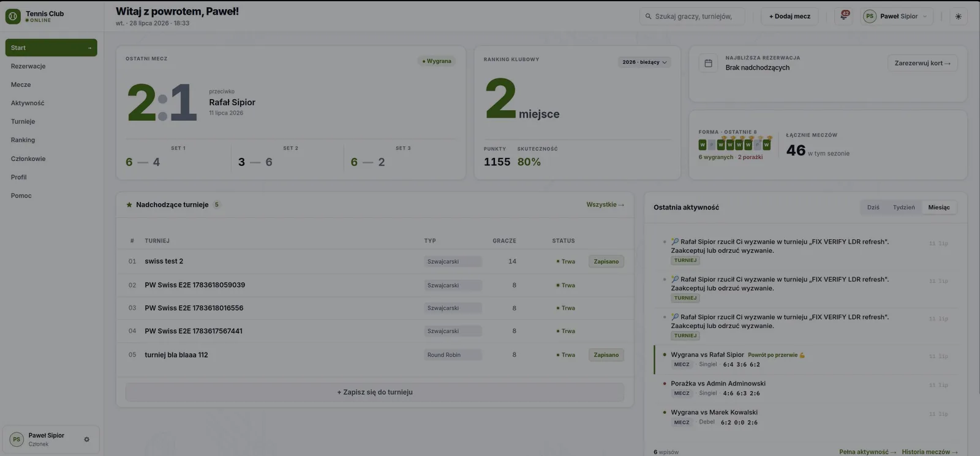
Task: Click Zapisano badge for turniej bla blaa 112
Action: point(606,355)
